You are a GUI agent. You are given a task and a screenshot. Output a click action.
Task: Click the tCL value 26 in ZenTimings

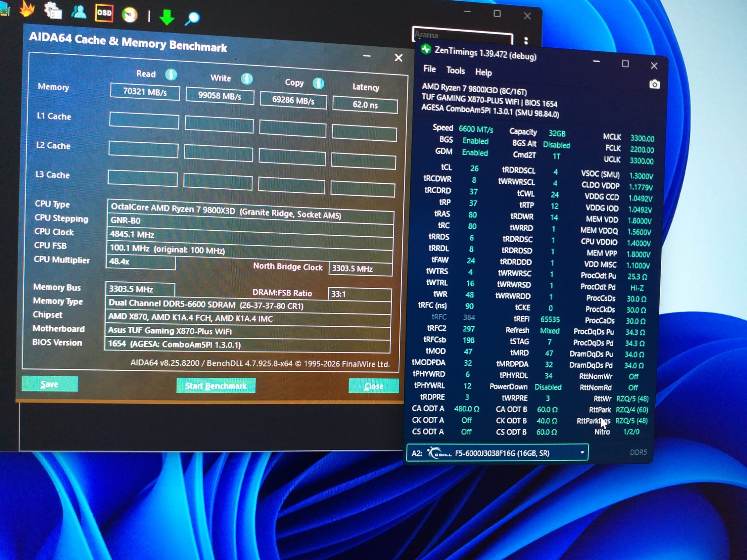point(474,168)
